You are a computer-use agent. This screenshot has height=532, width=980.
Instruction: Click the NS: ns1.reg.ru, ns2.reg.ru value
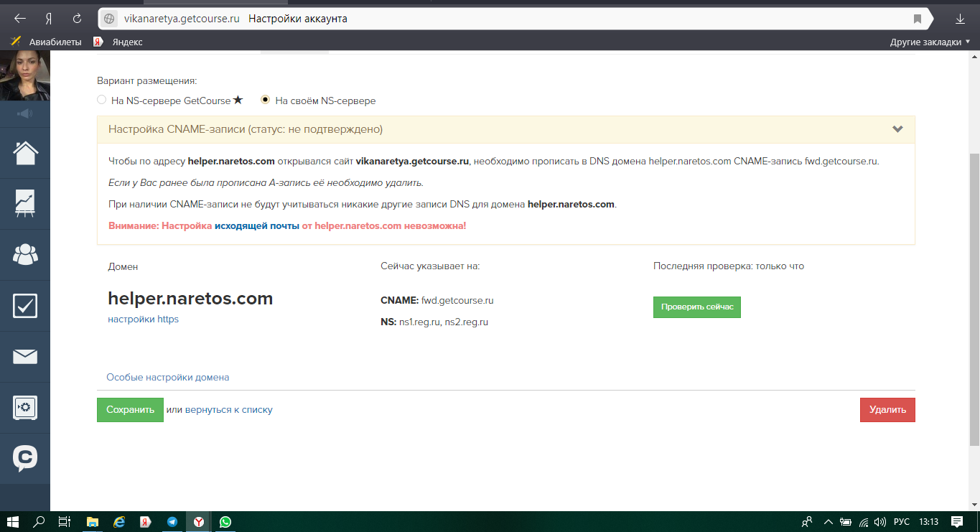point(434,322)
